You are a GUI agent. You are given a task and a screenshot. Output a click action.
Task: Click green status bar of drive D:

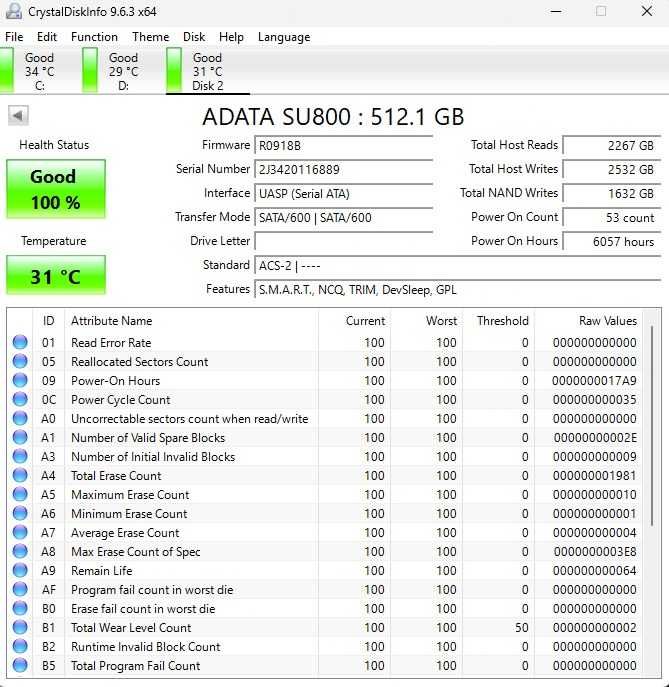pos(90,70)
